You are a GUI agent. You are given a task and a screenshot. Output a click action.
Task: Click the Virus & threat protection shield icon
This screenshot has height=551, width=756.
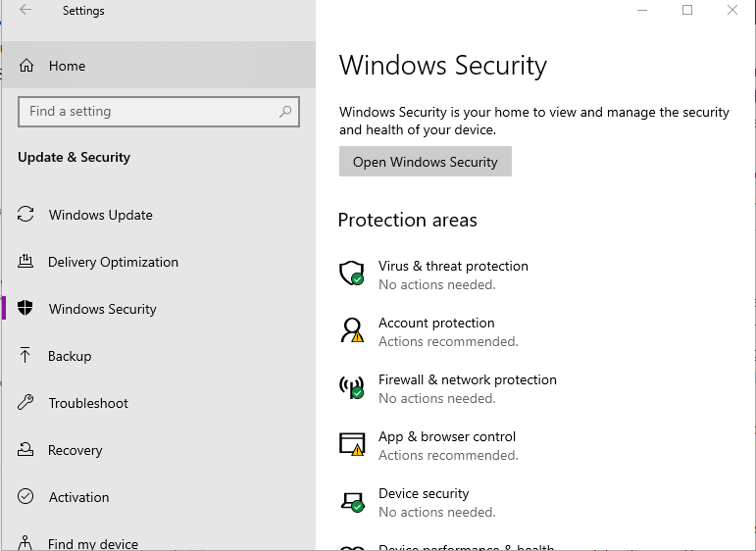coord(351,274)
